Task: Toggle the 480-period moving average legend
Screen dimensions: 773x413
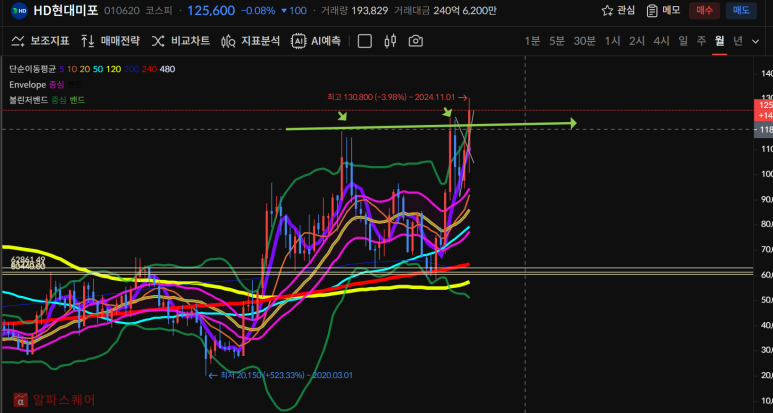Action: point(168,69)
